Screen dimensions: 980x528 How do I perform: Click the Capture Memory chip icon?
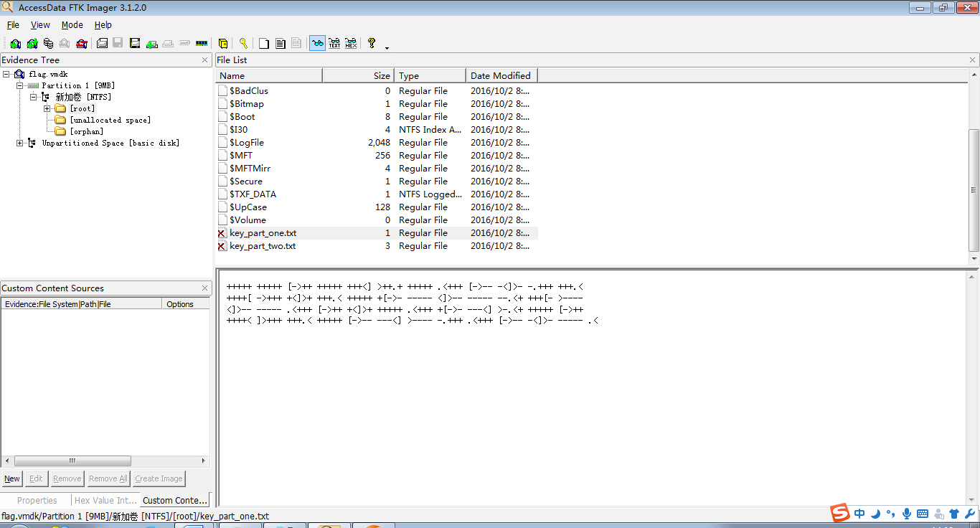click(x=202, y=43)
